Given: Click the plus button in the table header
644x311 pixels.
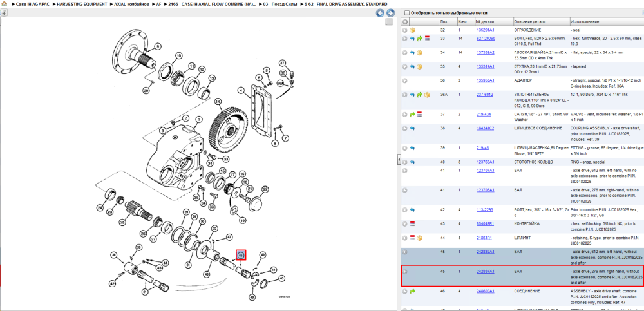Looking at the screenshot, I should (405, 21).
